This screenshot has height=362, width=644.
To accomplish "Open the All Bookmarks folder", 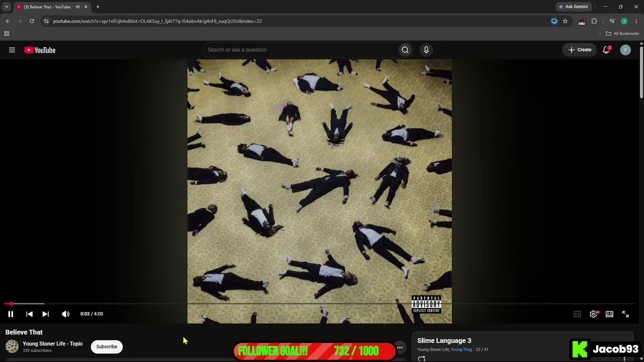I will point(622,34).
